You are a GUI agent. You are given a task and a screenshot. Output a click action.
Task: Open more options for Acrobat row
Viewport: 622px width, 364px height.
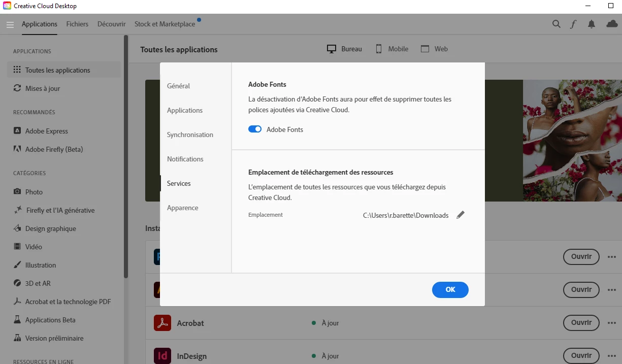(x=612, y=323)
